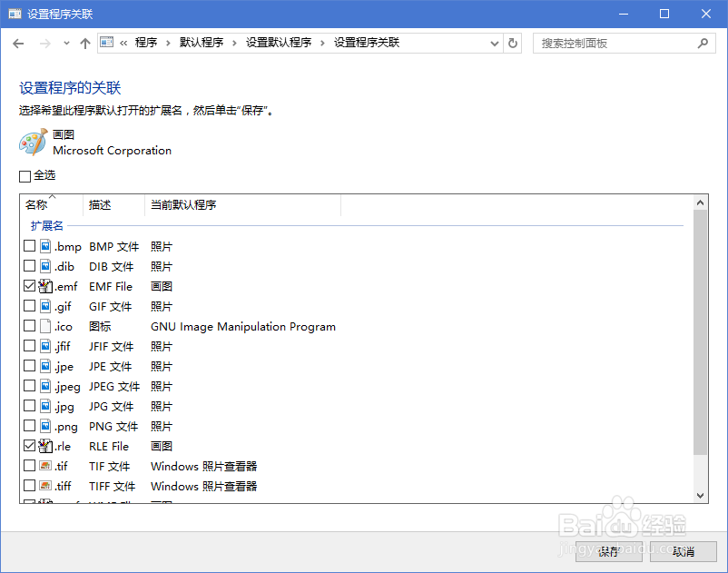This screenshot has width=728, height=573.
Task: Click the 保存 button
Action: click(x=607, y=553)
